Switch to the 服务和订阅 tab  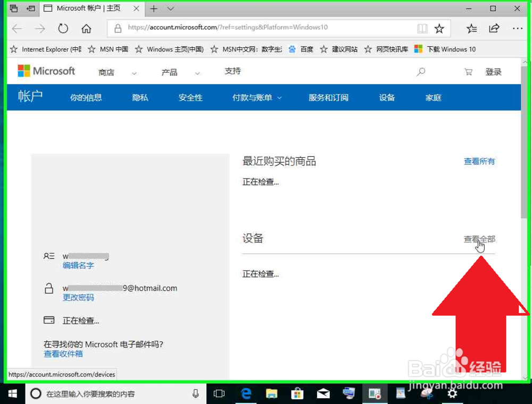(328, 98)
